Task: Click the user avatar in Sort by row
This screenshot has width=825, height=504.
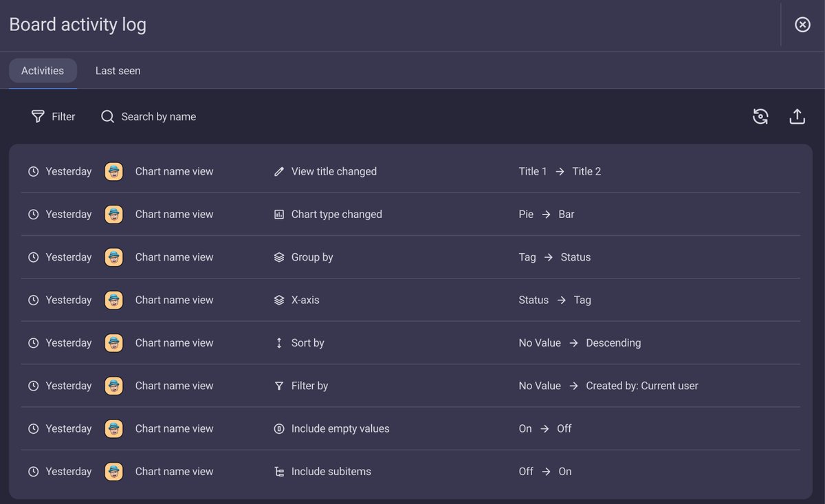Action: (x=114, y=343)
